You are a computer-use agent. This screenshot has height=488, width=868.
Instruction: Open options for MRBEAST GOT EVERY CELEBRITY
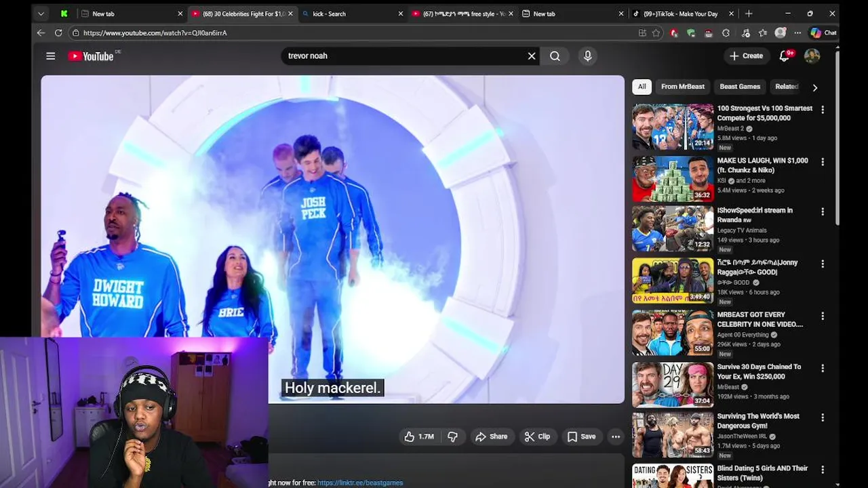(823, 316)
